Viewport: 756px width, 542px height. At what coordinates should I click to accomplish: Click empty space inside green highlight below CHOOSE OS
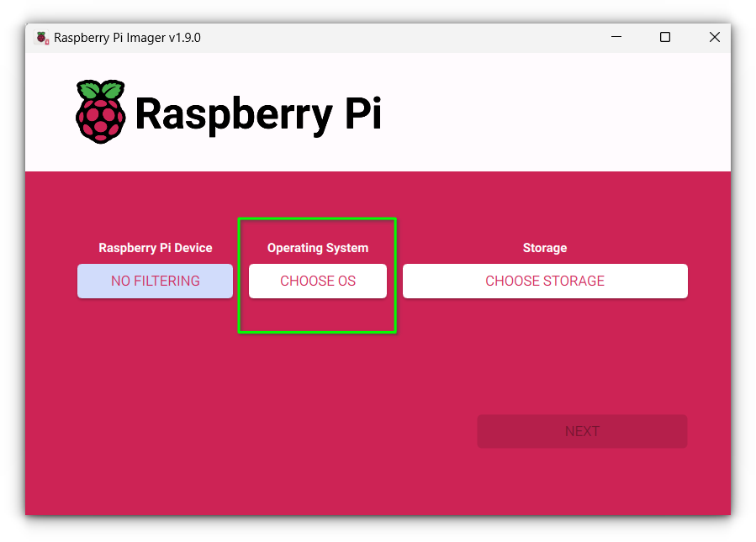pyautogui.click(x=317, y=315)
